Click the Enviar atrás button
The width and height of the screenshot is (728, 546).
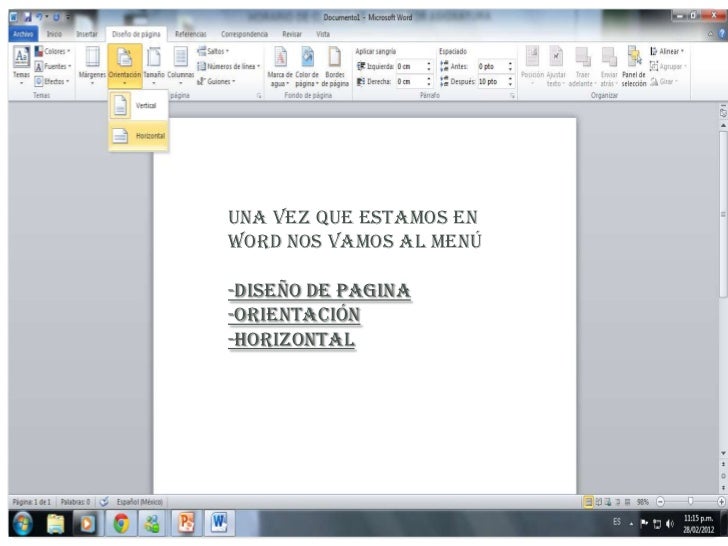pyautogui.click(x=609, y=66)
